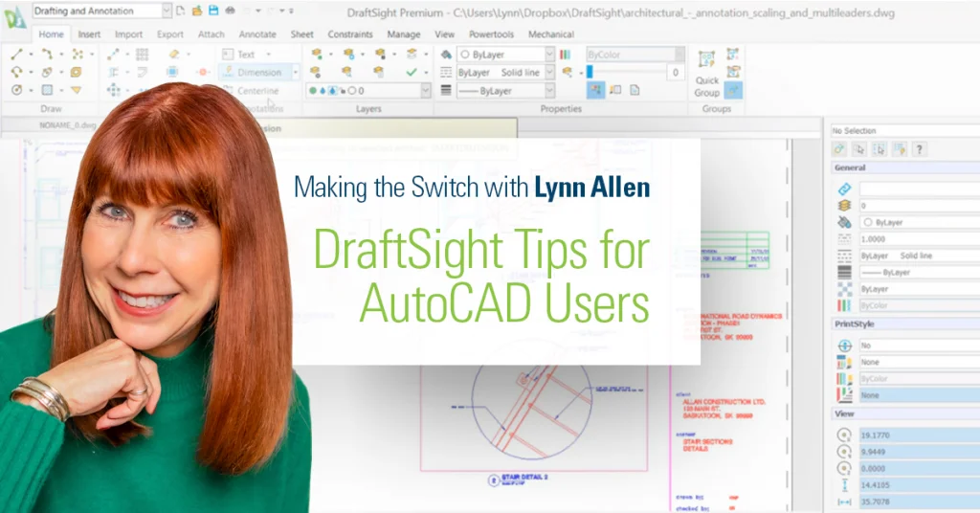Click the green checkmark layer icon
The height and width of the screenshot is (513, 980).
click(x=412, y=72)
